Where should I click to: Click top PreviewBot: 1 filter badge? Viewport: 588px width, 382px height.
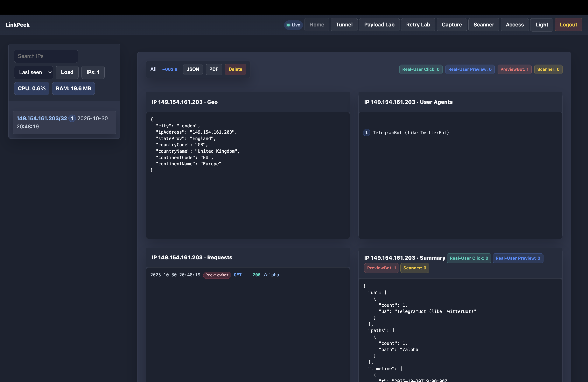[x=514, y=69]
